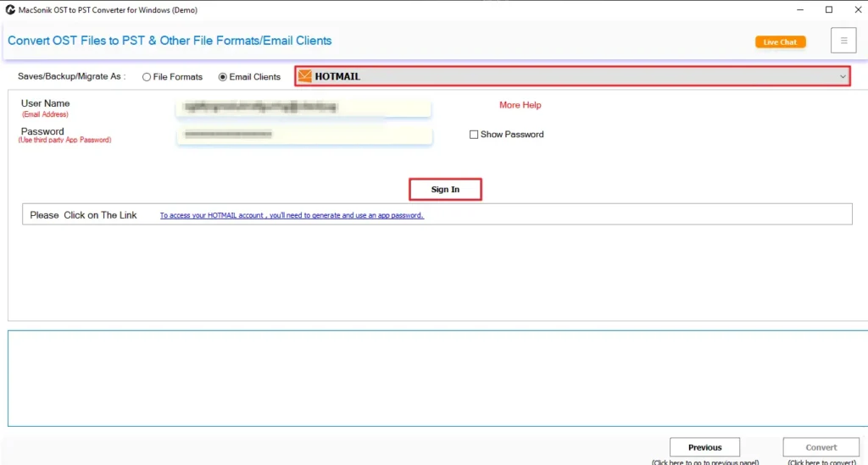Screen dimensions: 868x465
Task: Click the 'Please Click on The Link' text
Action: 83,215
